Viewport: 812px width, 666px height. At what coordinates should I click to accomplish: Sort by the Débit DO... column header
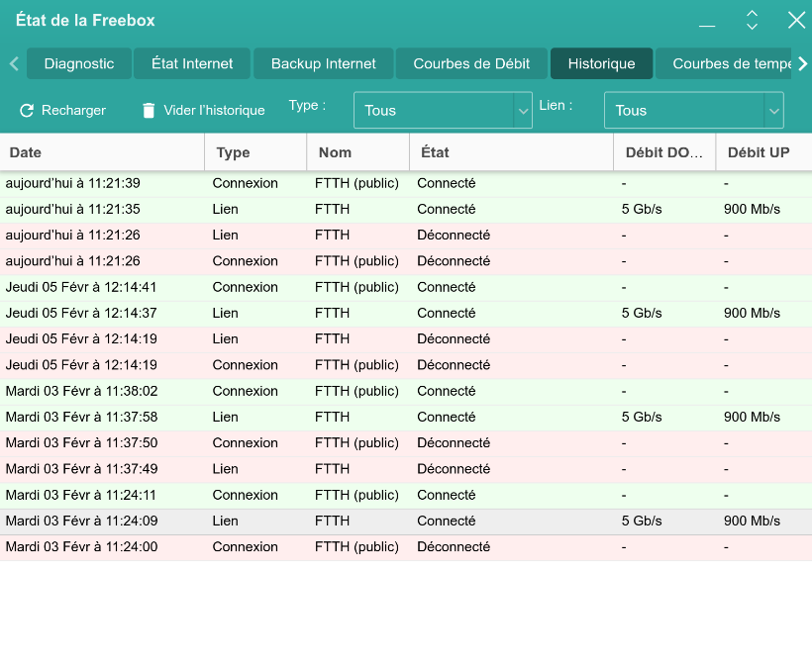664,152
